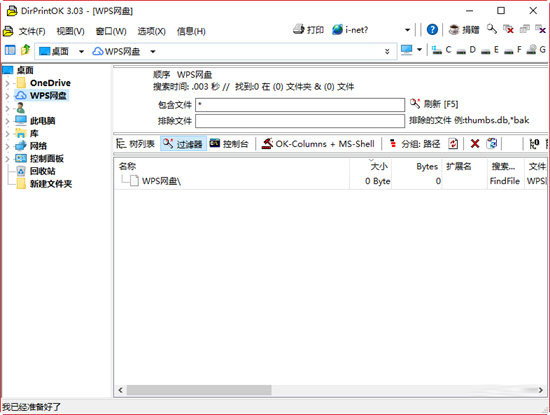Open dropdown arrow next to monitor icon
This screenshot has height=415, width=550.
point(419,50)
